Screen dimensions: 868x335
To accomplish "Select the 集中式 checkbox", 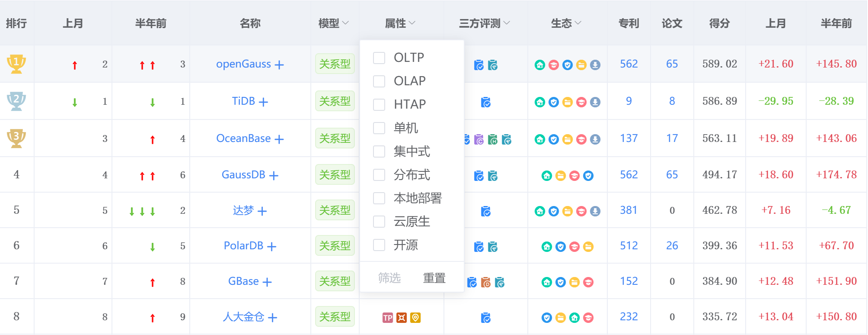I will [379, 151].
